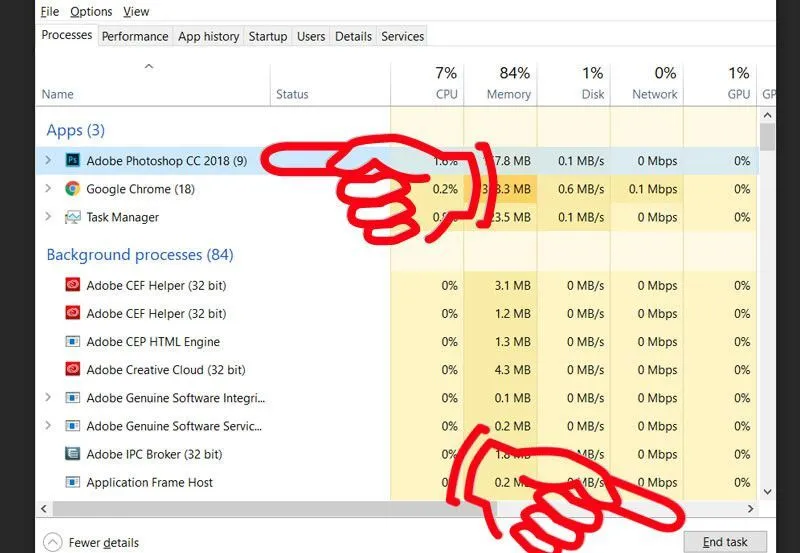Click Fewer details link
The image size is (800, 553).
click(x=104, y=543)
